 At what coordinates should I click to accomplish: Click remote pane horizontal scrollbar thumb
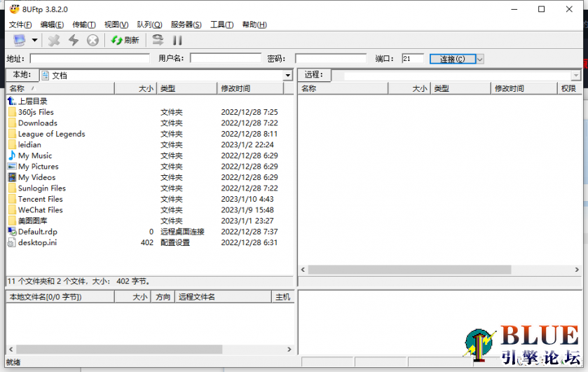[409, 270]
